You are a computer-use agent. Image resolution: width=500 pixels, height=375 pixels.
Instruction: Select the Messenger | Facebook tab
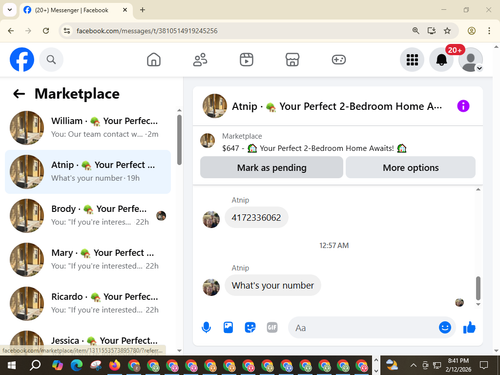point(76,10)
